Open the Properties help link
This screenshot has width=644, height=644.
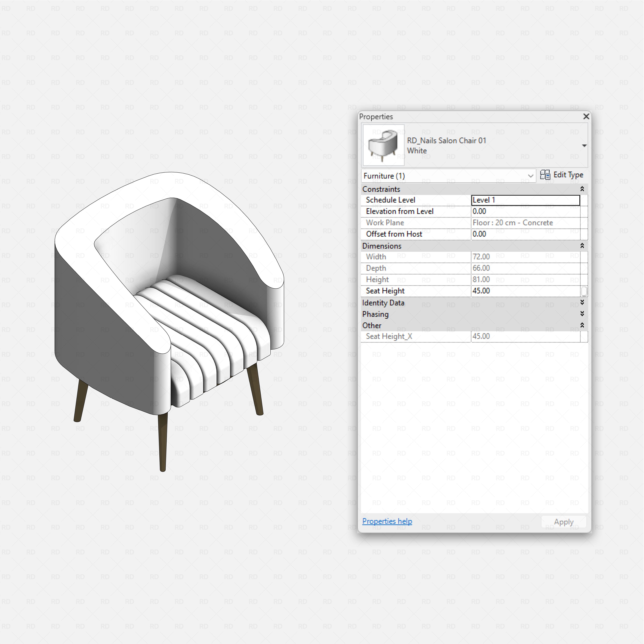(387, 521)
